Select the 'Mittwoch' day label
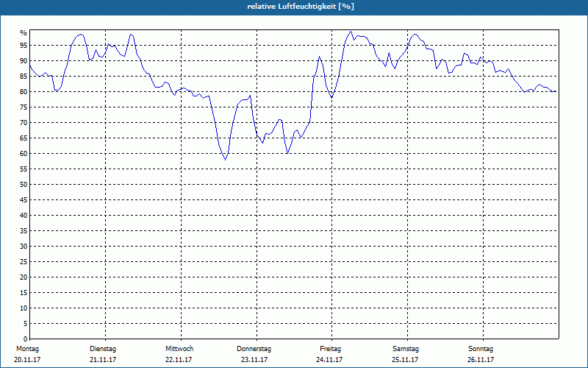Viewport: 588px width, 368px height. 179,349
